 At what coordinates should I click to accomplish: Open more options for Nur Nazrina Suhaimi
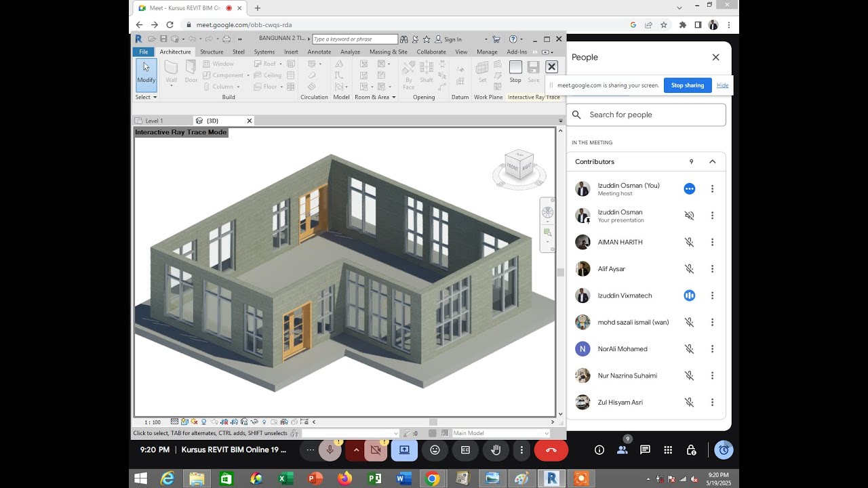(x=712, y=375)
